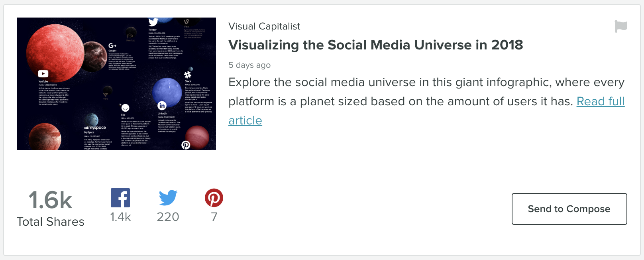The image size is (644, 260).
Task: Send article to Compose
Action: (x=569, y=209)
